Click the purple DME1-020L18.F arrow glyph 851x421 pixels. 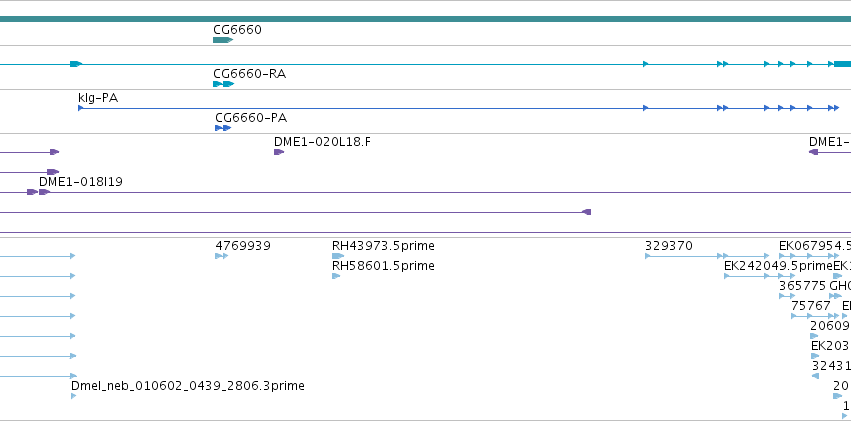tap(279, 152)
